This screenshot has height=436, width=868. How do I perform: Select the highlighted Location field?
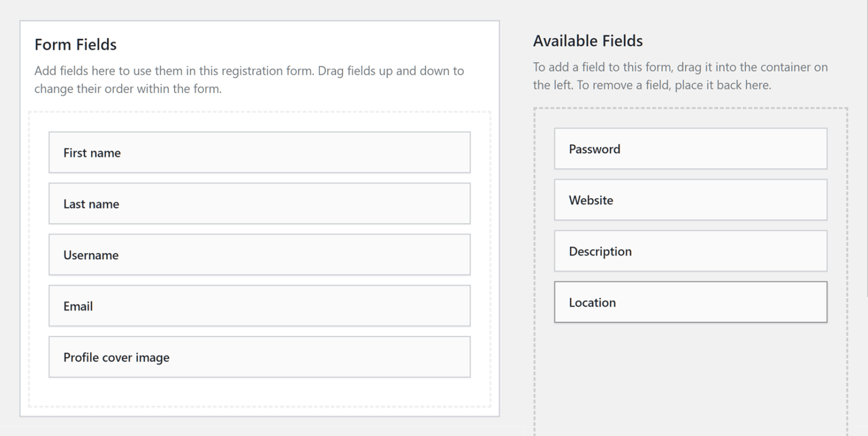coord(690,302)
